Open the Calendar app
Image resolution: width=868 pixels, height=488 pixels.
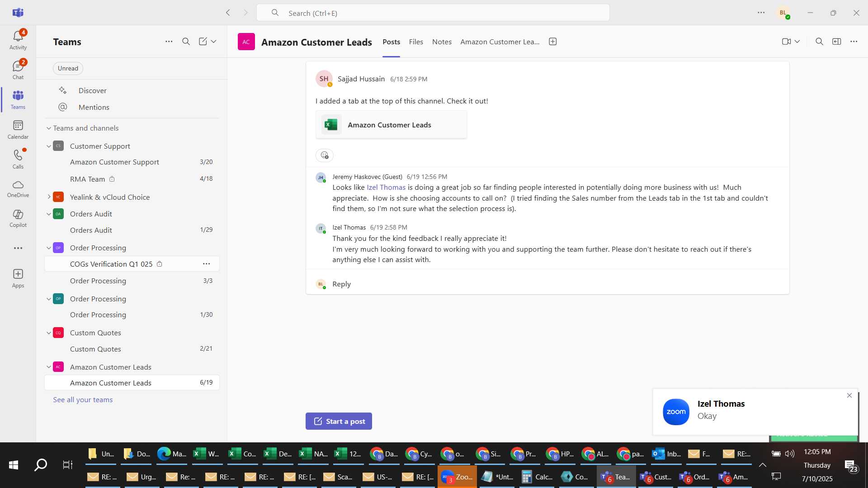(18, 130)
